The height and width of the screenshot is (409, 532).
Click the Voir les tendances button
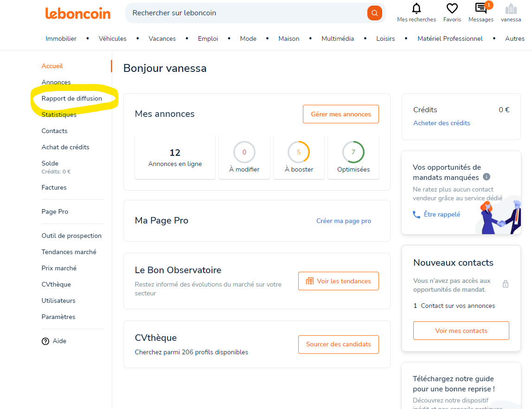(x=338, y=281)
